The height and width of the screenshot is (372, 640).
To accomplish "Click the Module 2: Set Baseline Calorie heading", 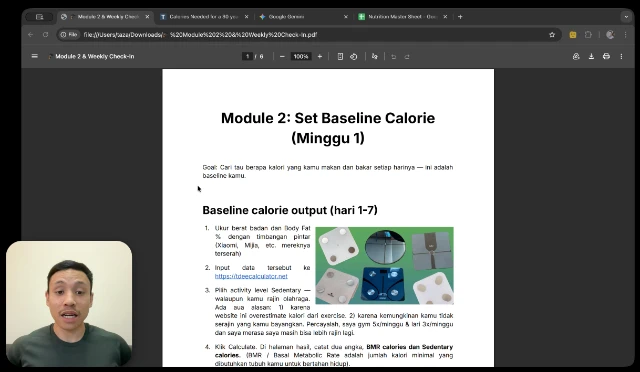I will [328, 128].
